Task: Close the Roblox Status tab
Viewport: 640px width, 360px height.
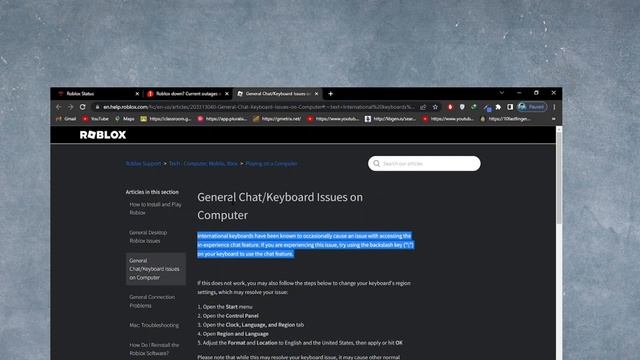Action: [137, 94]
